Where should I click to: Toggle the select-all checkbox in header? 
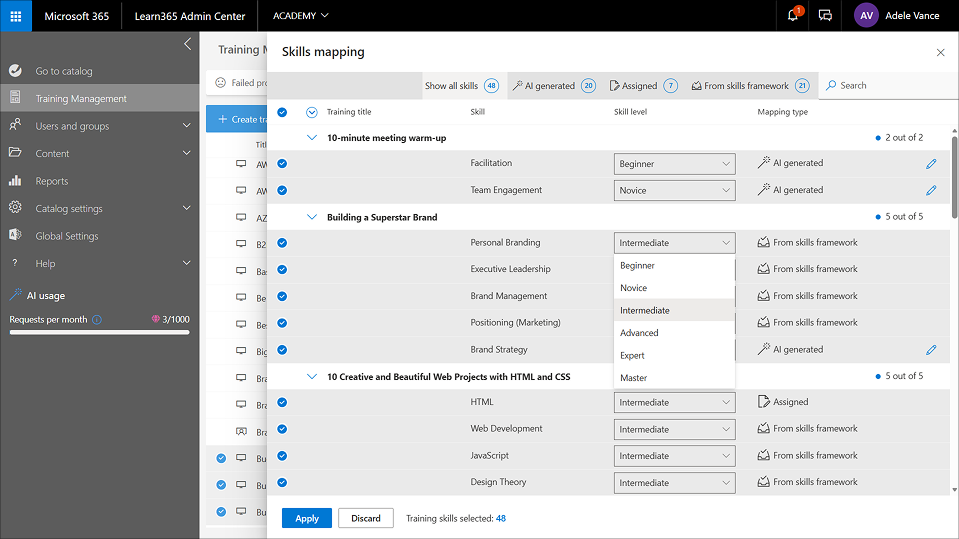(282, 112)
